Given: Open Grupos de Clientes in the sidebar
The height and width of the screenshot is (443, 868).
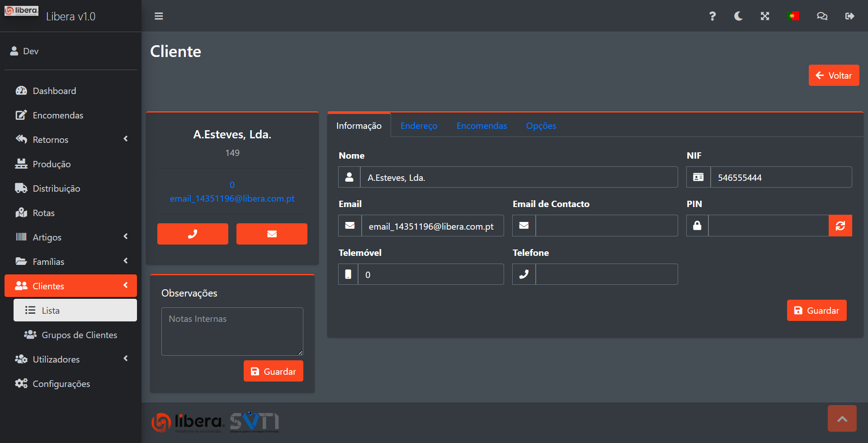Looking at the screenshot, I should tap(79, 335).
